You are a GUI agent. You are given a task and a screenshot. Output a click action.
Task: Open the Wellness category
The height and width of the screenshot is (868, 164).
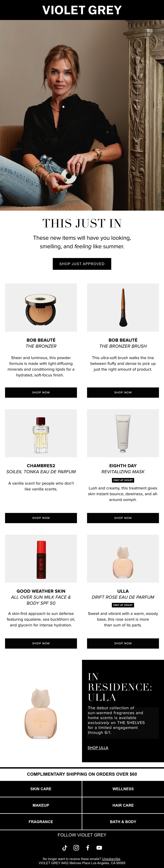click(x=123, y=789)
